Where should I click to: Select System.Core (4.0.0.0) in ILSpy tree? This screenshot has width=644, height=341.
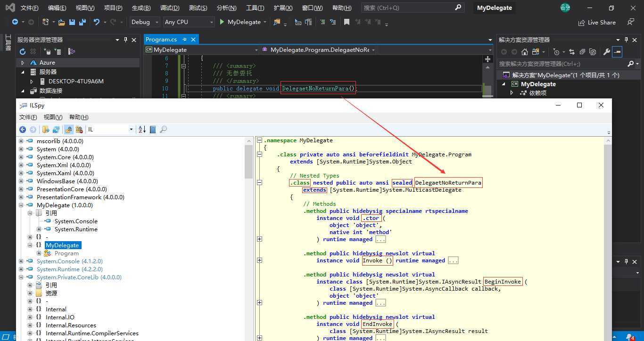click(65, 157)
